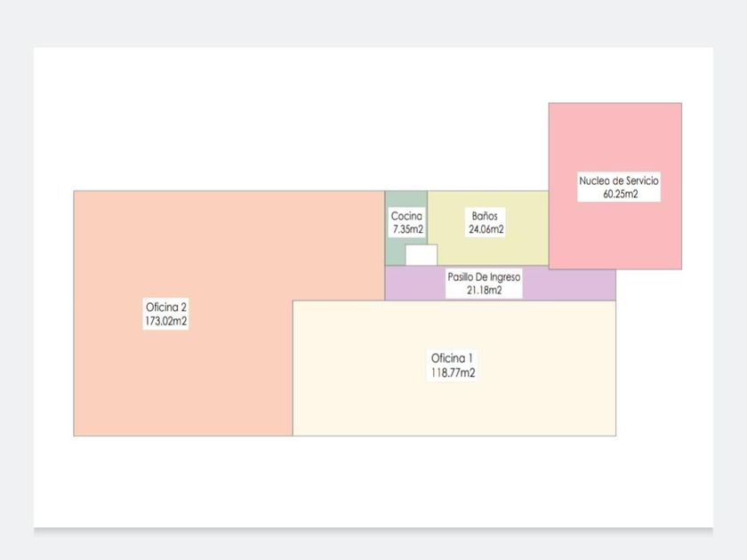Select the 118.77m2 area value
The width and height of the screenshot is (747, 560).
454,373
